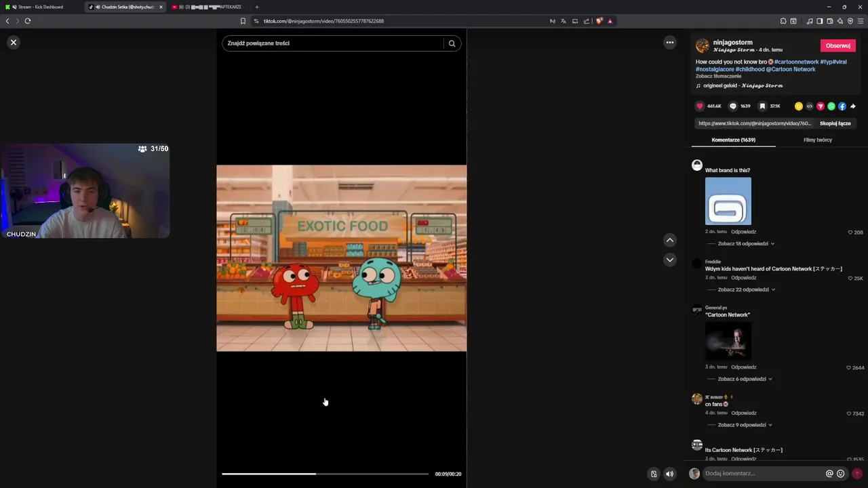This screenshot has width=868, height=488.
Task: Switch to Filmy twórcy tab
Action: 818,140
